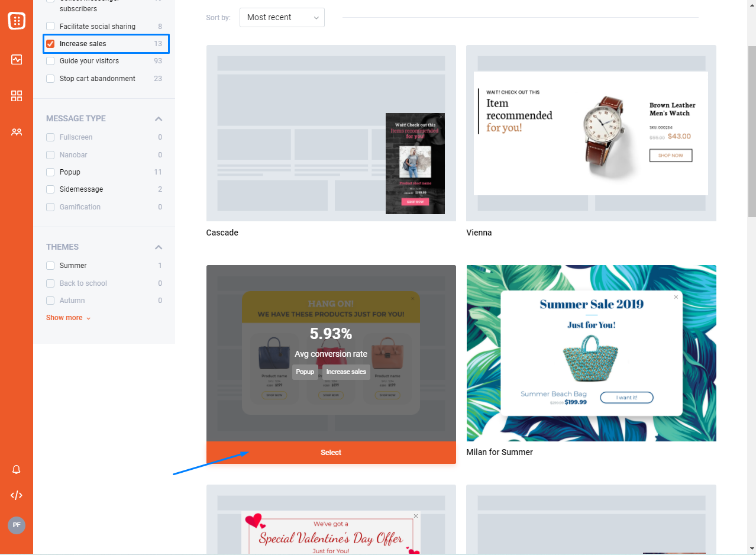Viewport: 756px width, 555px height.
Task: Check the Popup message type
Action: [x=50, y=172]
